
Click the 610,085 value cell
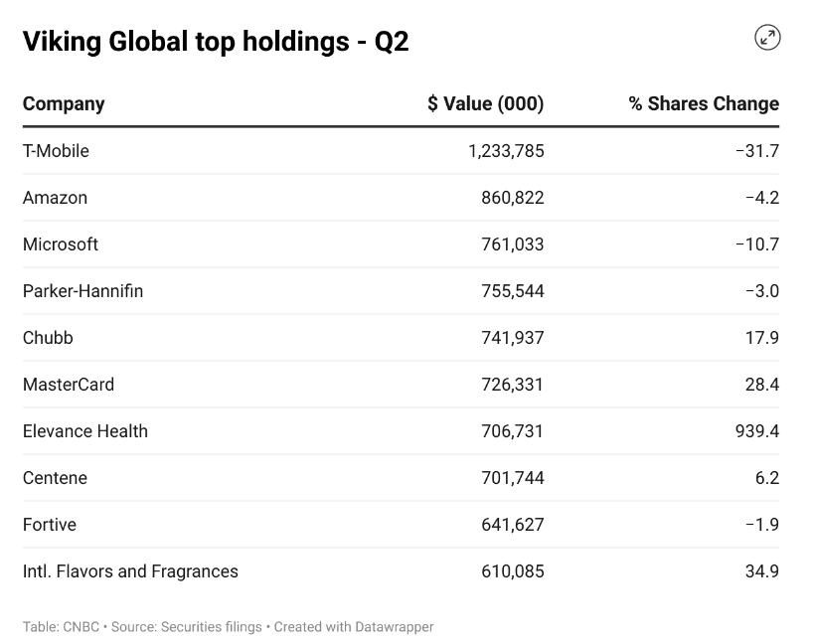[x=513, y=571]
